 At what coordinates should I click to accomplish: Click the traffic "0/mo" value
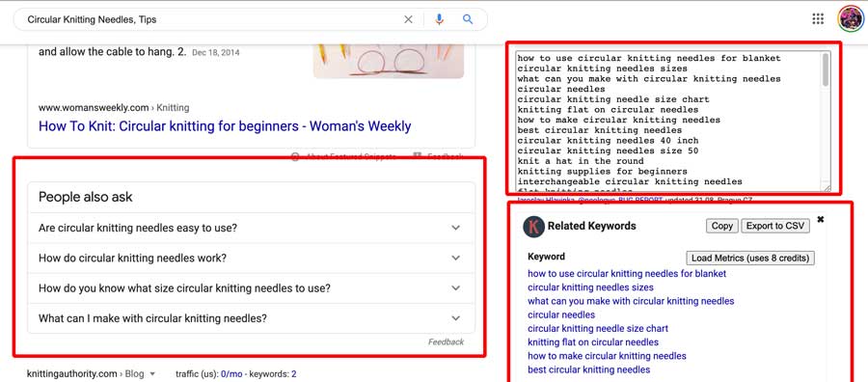231,374
